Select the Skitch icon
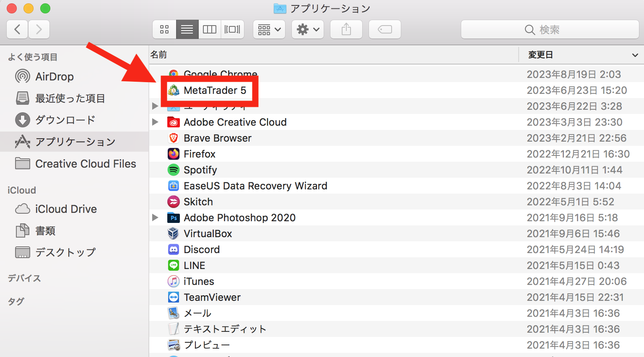 point(174,202)
